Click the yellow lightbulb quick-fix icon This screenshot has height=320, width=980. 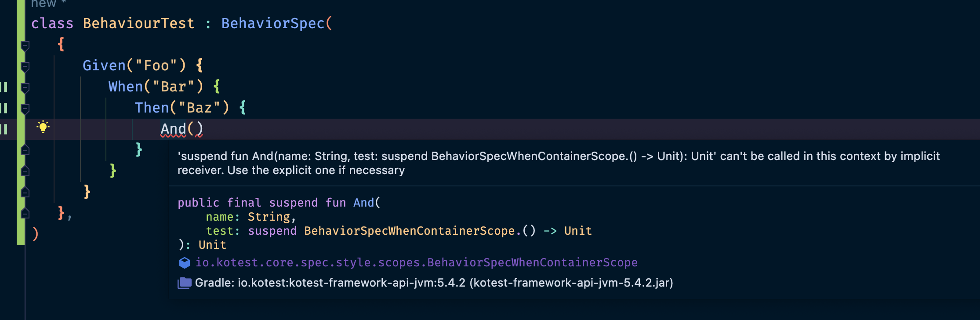click(43, 127)
